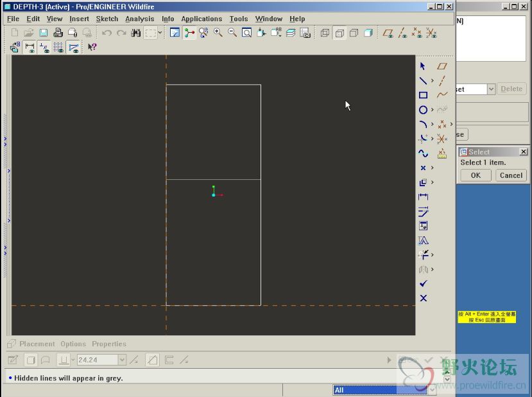Toggle Shading display mode
532x397 pixels.
point(368,33)
